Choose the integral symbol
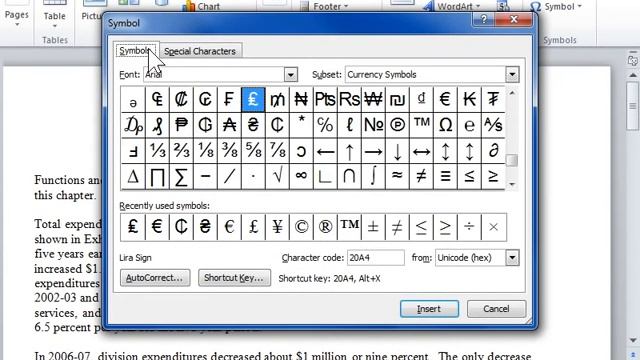Screen dimensions: 640x360 point(373,176)
